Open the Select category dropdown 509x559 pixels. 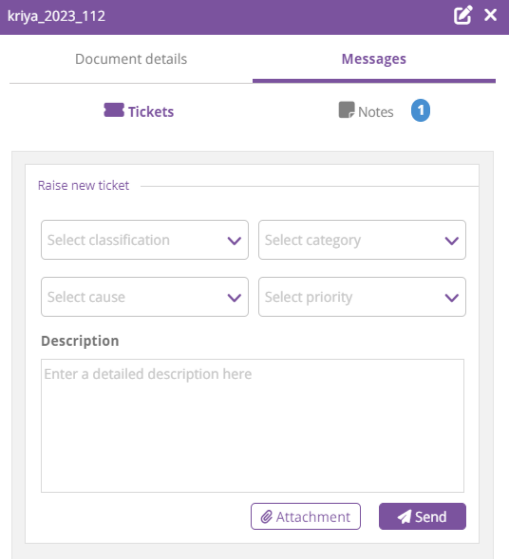pos(362,240)
